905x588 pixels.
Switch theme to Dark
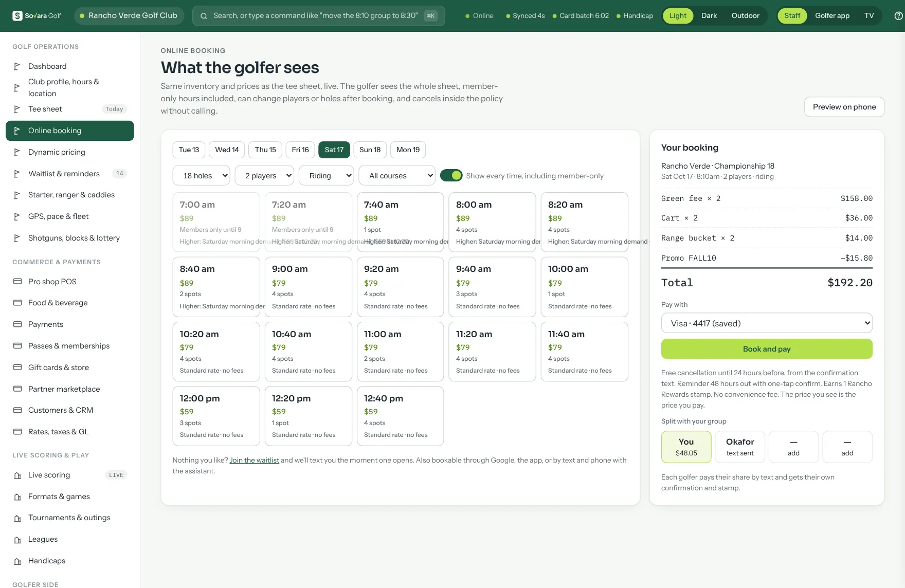(x=709, y=16)
